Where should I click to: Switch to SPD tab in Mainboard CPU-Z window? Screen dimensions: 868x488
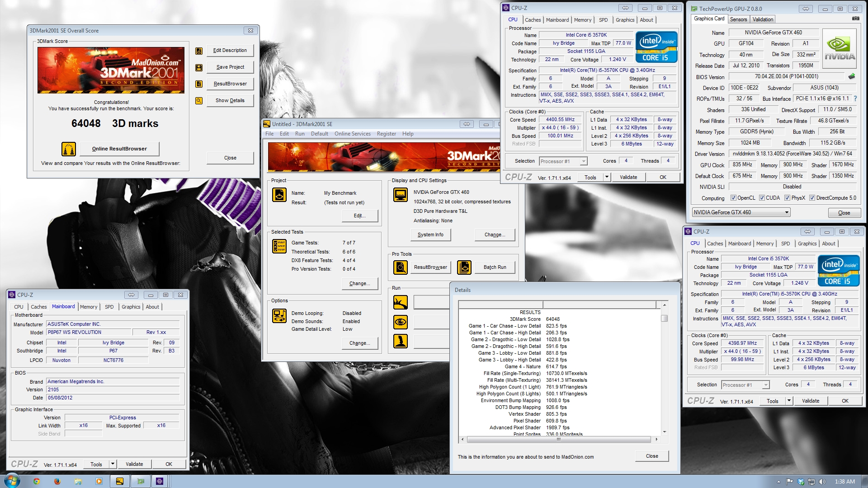pos(109,307)
